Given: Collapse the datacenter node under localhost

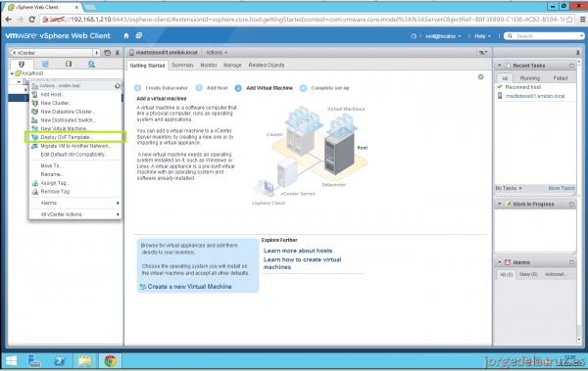Looking at the screenshot, I should [19, 81].
